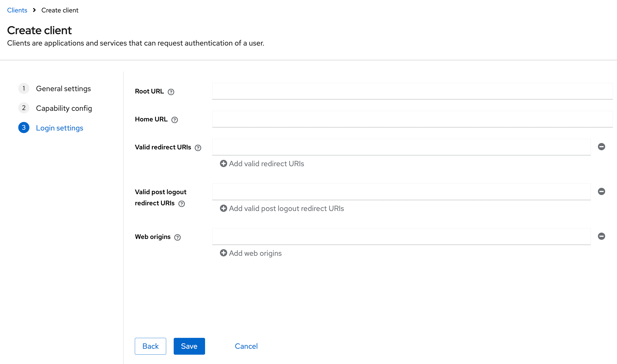Open Valid redirect URIs help tooltip

pyautogui.click(x=198, y=148)
